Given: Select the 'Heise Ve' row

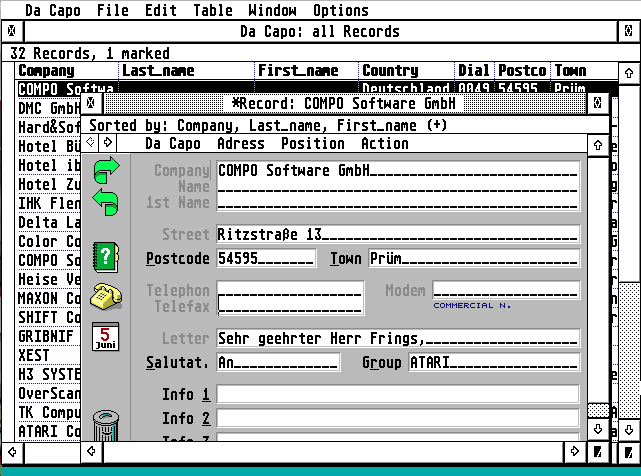Looking at the screenshot, I should coord(49,280).
